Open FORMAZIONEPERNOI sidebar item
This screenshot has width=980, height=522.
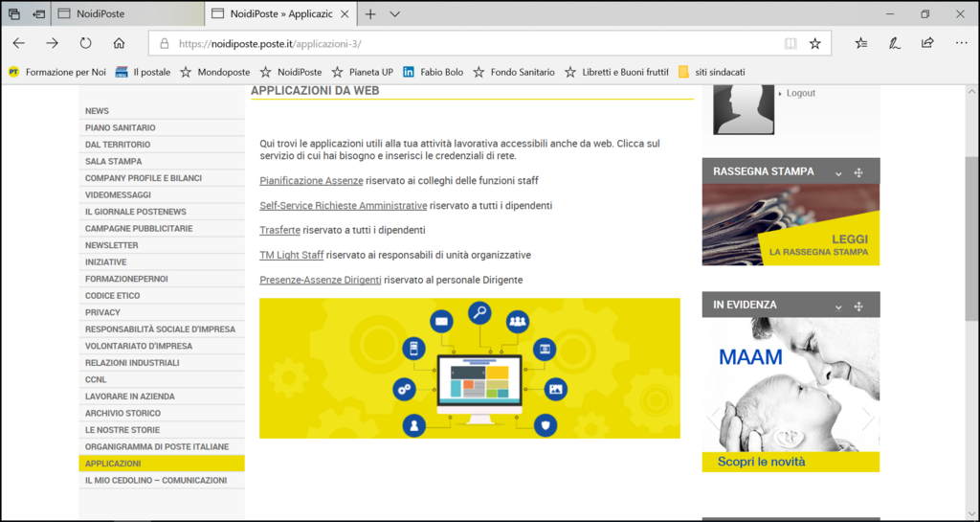161,279
